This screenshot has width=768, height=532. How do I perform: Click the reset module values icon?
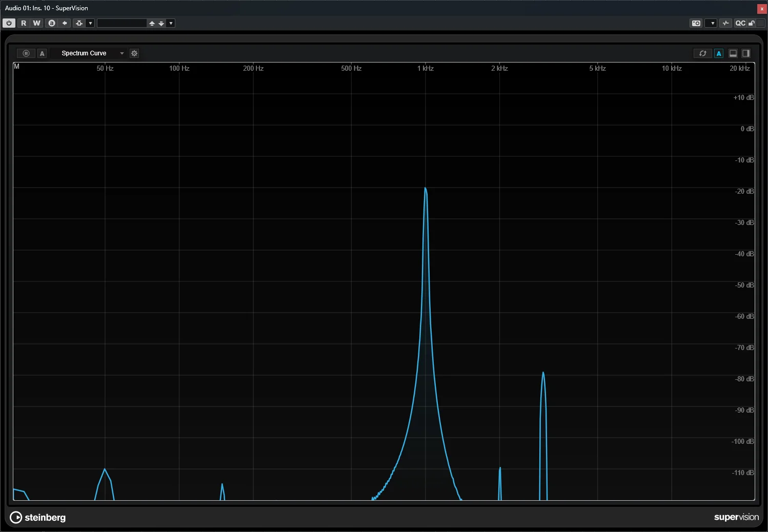(x=703, y=53)
